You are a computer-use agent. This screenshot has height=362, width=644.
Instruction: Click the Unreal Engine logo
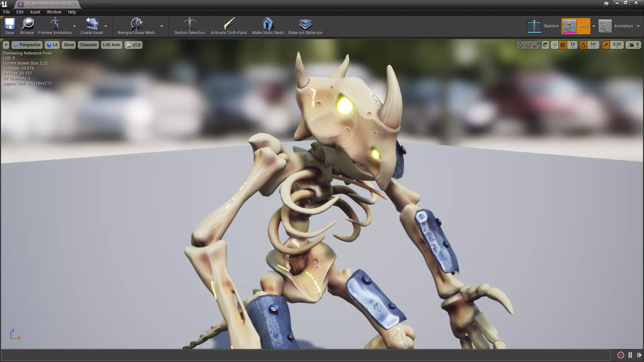(x=4, y=4)
